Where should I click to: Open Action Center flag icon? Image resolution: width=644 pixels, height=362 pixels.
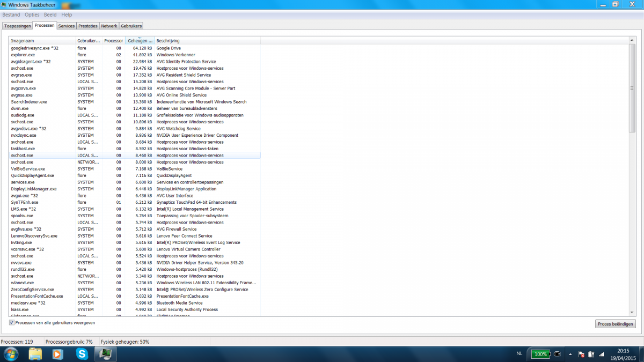click(582, 354)
